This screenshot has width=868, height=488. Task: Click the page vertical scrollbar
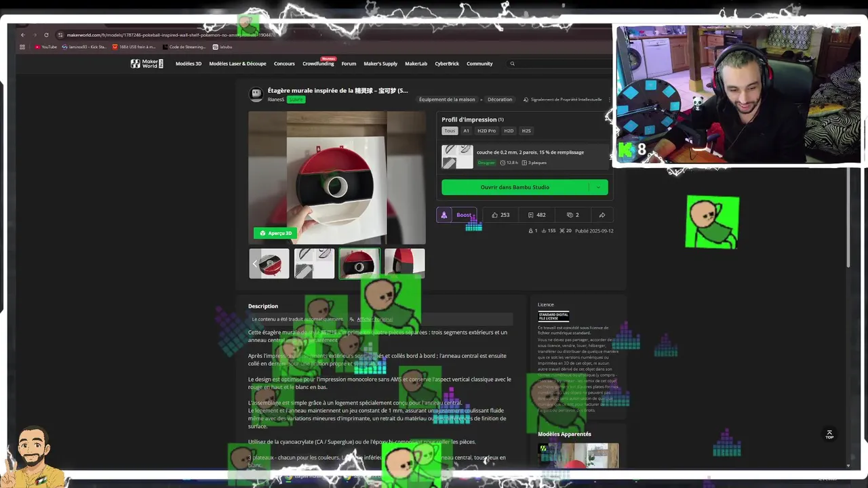[848, 217]
